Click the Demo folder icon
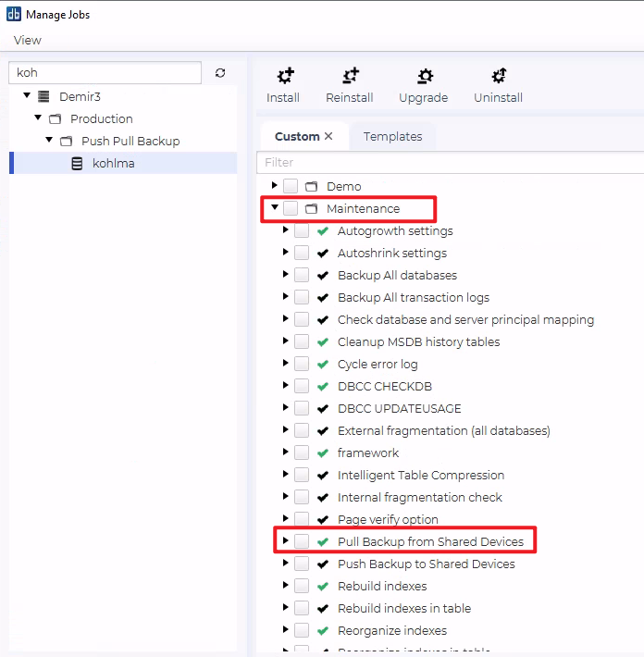644x657 pixels. pos(312,187)
